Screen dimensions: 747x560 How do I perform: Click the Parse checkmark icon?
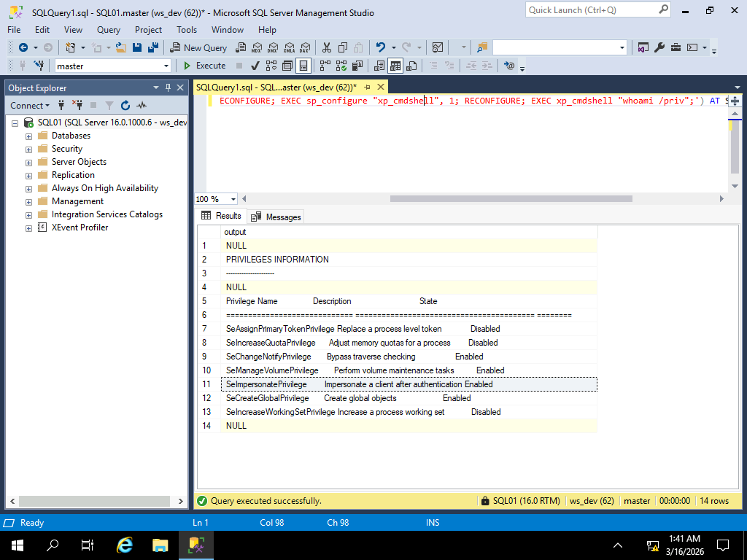tap(255, 66)
